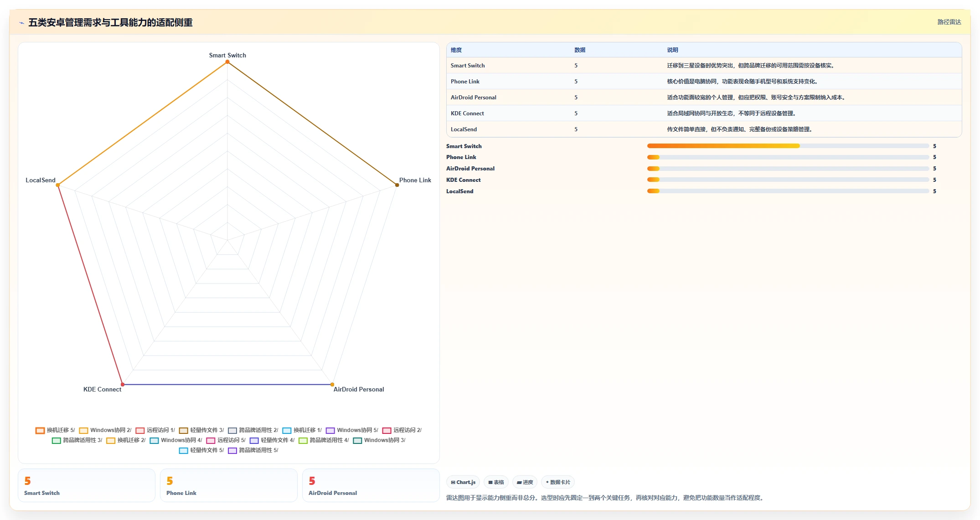
Task: Open the Phone Link data card
Action: coord(229,485)
